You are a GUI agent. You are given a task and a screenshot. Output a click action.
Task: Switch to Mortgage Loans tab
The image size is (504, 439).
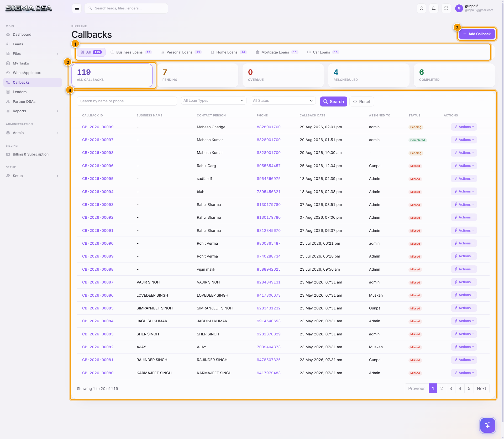pos(277,52)
